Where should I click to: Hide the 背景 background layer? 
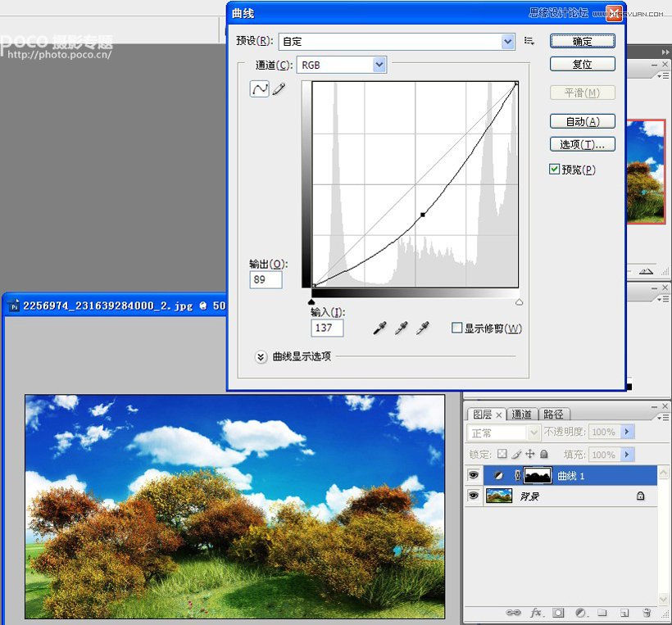click(x=474, y=496)
